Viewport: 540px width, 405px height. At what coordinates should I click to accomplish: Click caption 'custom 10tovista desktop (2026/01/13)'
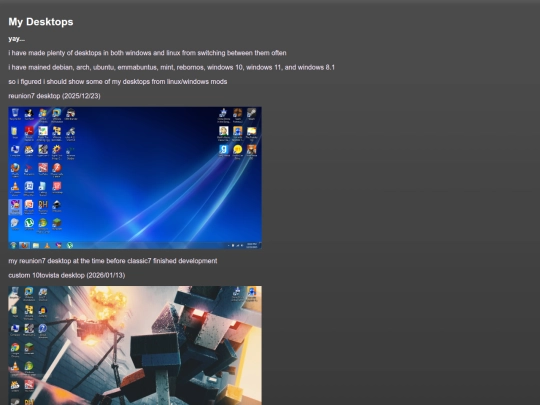pyautogui.click(x=67, y=276)
